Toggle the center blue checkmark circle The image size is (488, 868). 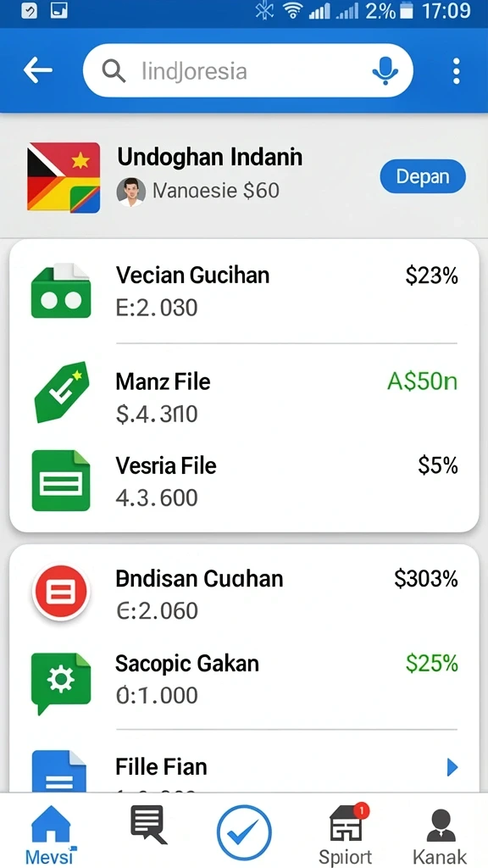(x=244, y=832)
